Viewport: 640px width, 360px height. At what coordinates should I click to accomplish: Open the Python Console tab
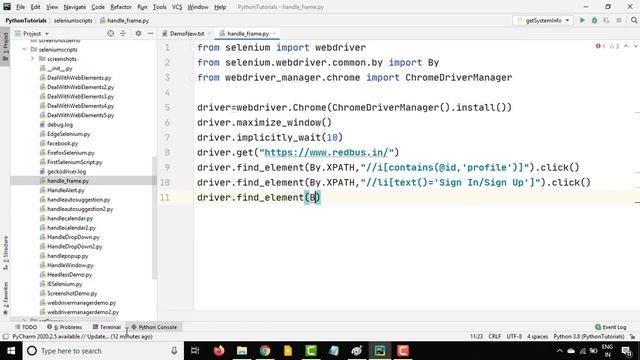(x=154, y=327)
